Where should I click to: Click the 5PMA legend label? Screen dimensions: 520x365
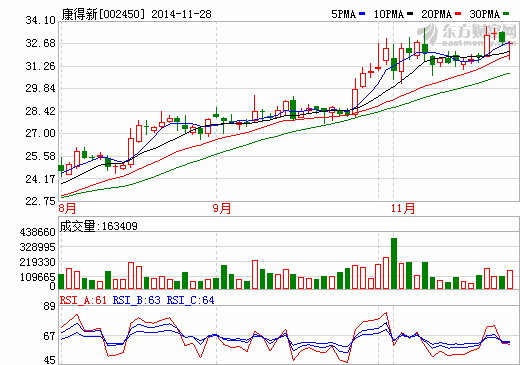[x=343, y=14]
